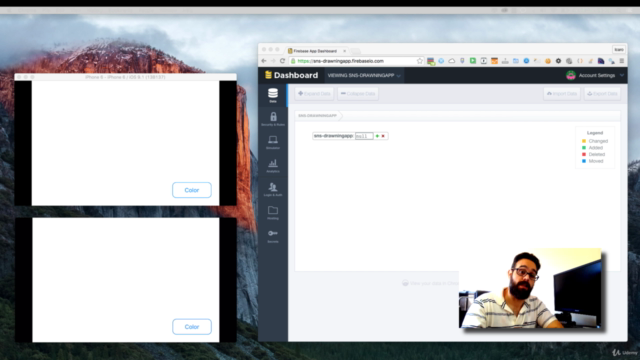Click the iPhone simulator window title bar
This screenshot has width=640, height=360.
[126, 77]
